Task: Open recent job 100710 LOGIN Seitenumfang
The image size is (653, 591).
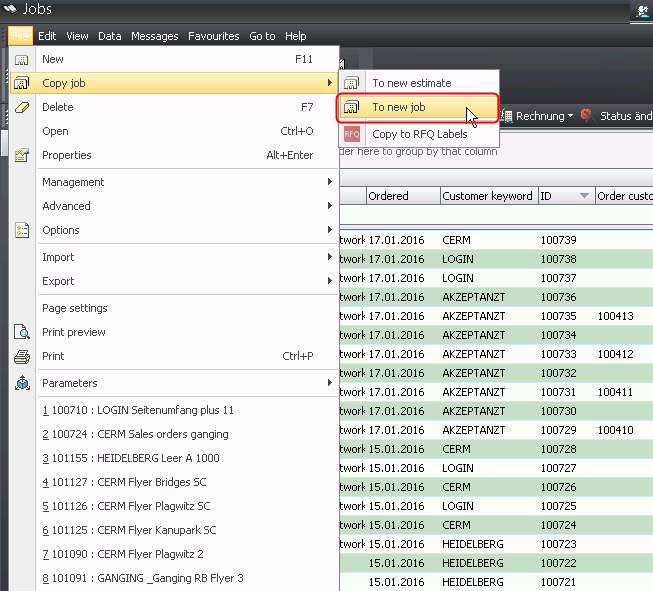Action: (138, 410)
